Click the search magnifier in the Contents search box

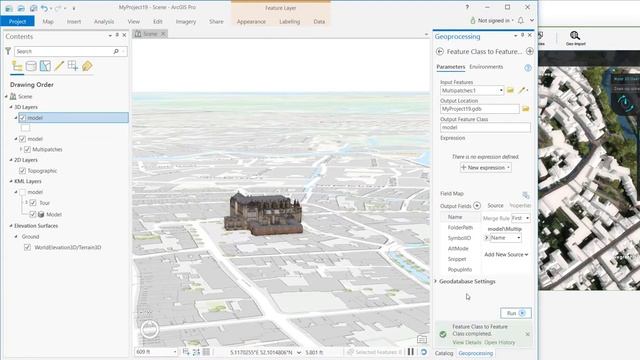[116, 51]
